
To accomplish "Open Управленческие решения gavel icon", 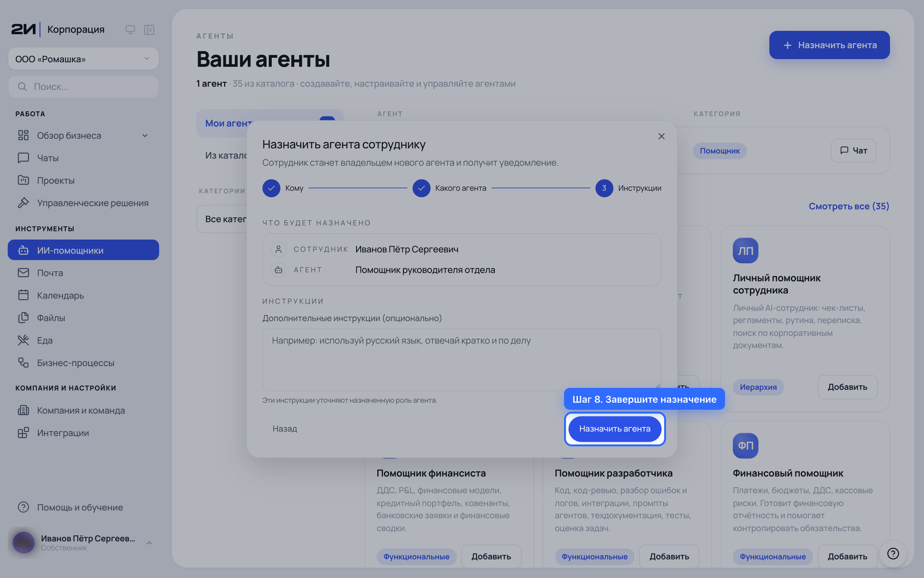I will 23,203.
